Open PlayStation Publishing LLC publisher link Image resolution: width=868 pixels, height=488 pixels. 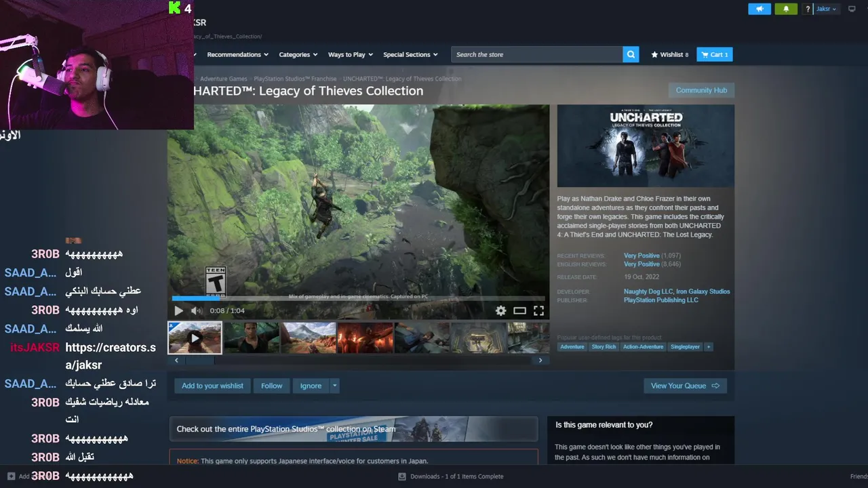point(660,300)
